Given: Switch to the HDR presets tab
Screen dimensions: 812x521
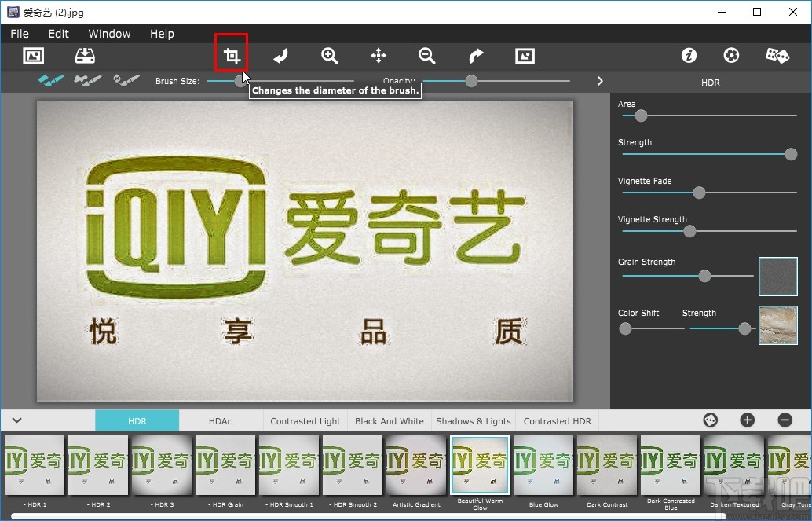Looking at the screenshot, I should 137,421.
